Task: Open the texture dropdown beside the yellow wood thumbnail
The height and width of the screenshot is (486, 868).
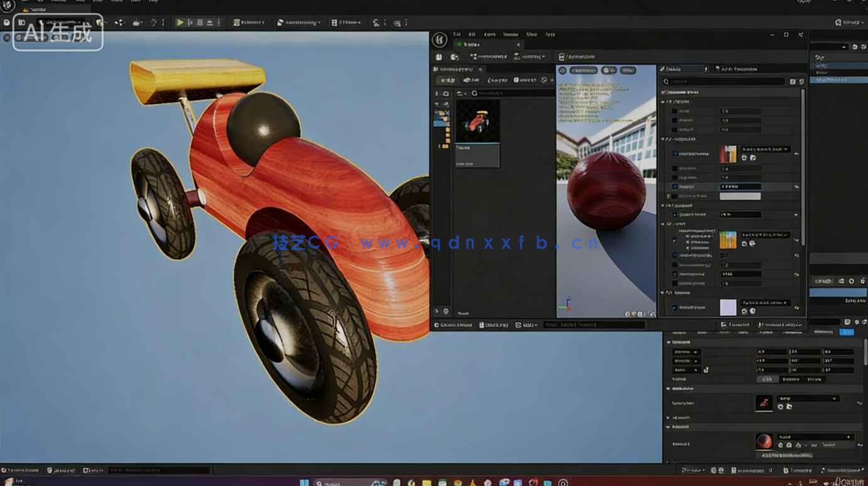Action: point(765,235)
